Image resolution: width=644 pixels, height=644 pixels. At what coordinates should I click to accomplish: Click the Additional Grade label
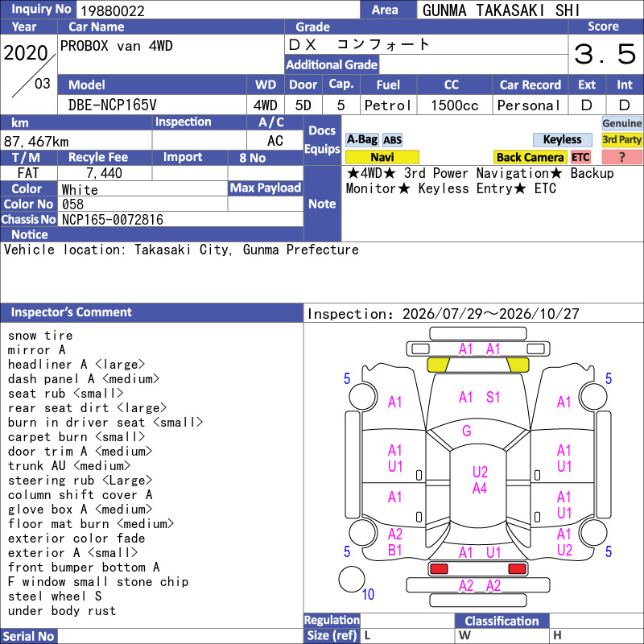(332, 64)
